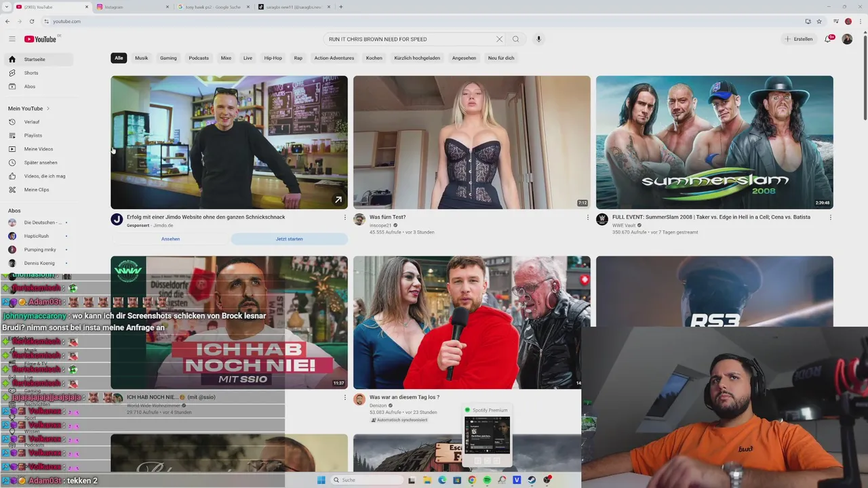Open options menu for SummerSlam 2008 video
This screenshot has height=488, width=868.
830,218
